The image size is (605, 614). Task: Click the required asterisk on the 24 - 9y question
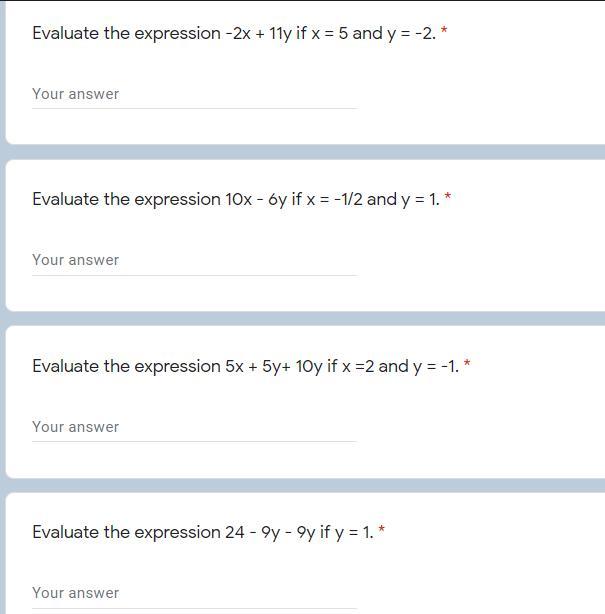pos(381,529)
